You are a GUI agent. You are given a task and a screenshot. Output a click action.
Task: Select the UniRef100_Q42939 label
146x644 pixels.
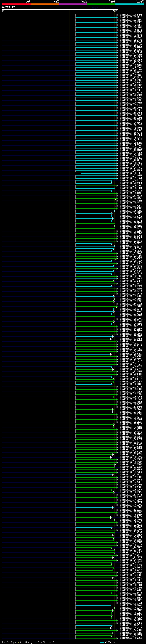131,52
